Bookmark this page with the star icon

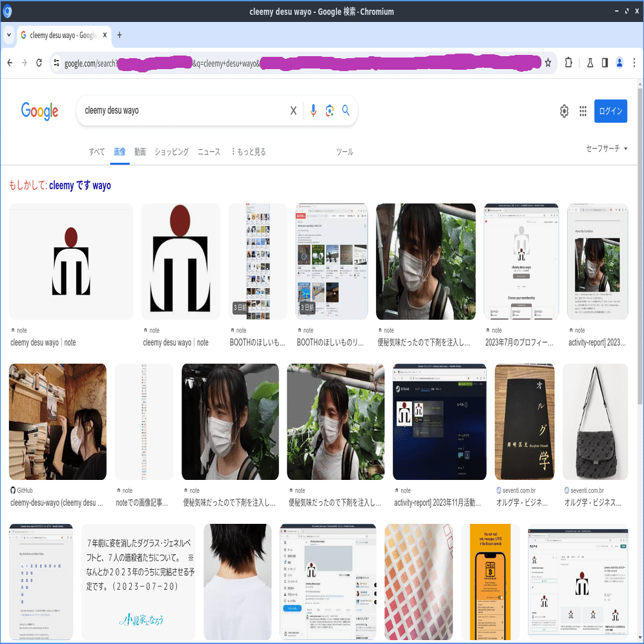pyautogui.click(x=548, y=63)
